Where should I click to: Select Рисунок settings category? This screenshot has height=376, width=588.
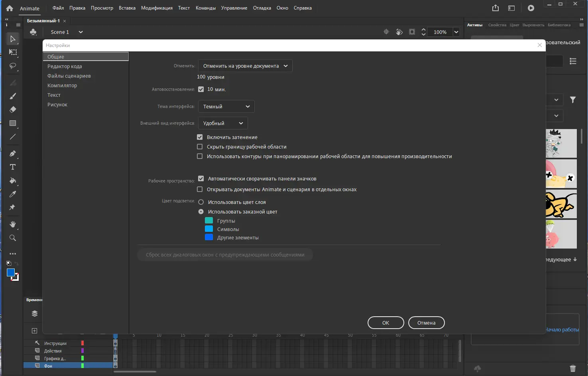pyautogui.click(x=86, y=104)
